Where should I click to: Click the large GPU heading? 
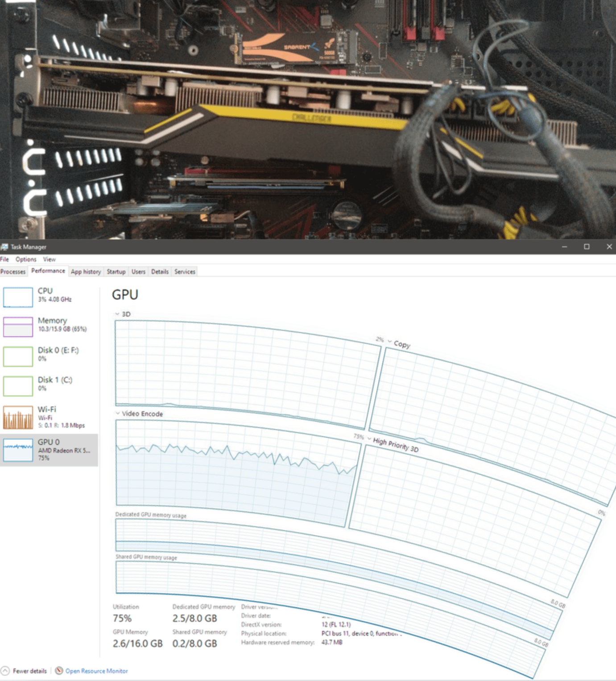click(x=125, y=295)
